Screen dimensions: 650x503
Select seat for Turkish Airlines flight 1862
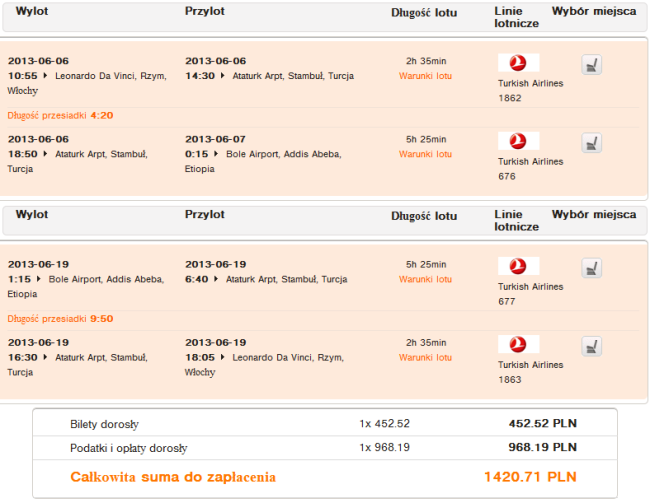[591, 65]
